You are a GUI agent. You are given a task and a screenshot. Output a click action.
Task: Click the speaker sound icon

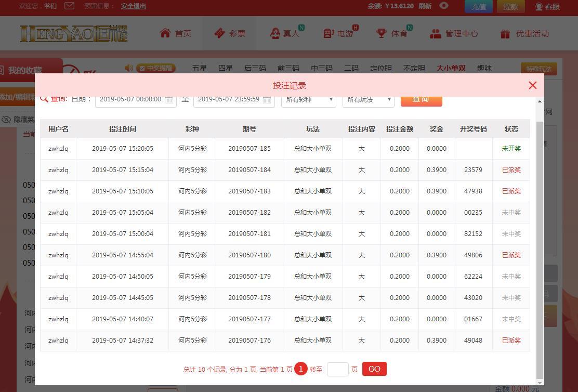click(129, 68)
